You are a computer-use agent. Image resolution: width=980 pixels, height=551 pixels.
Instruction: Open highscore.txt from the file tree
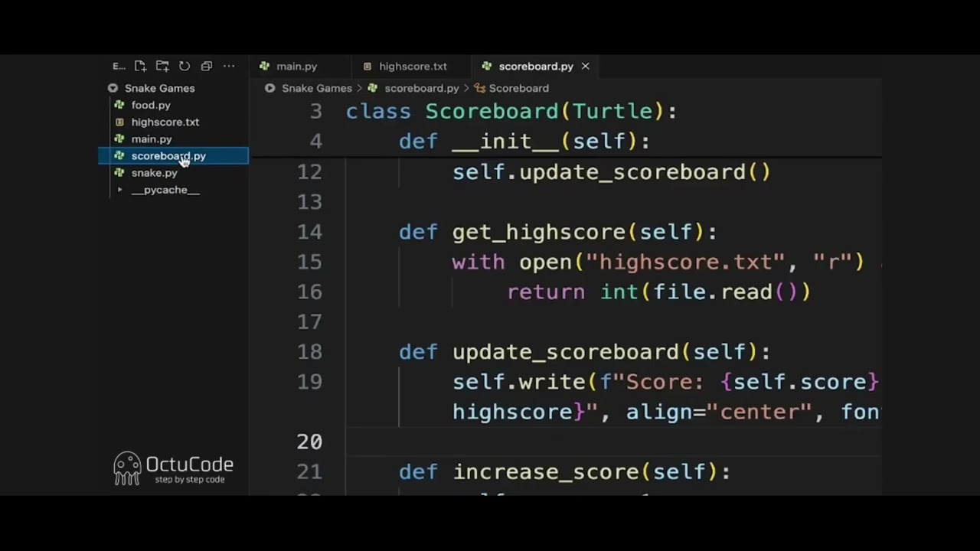tap(165, 122)
